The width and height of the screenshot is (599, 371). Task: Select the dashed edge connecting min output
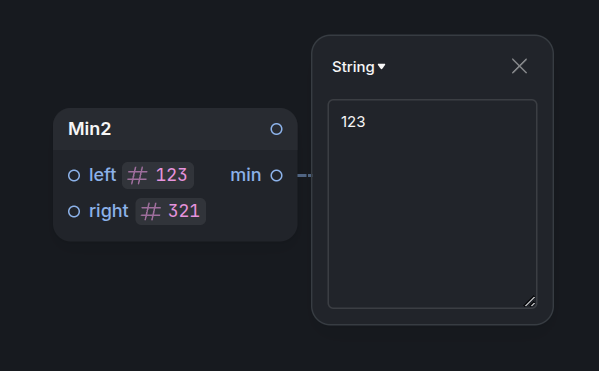pos(304,175)
